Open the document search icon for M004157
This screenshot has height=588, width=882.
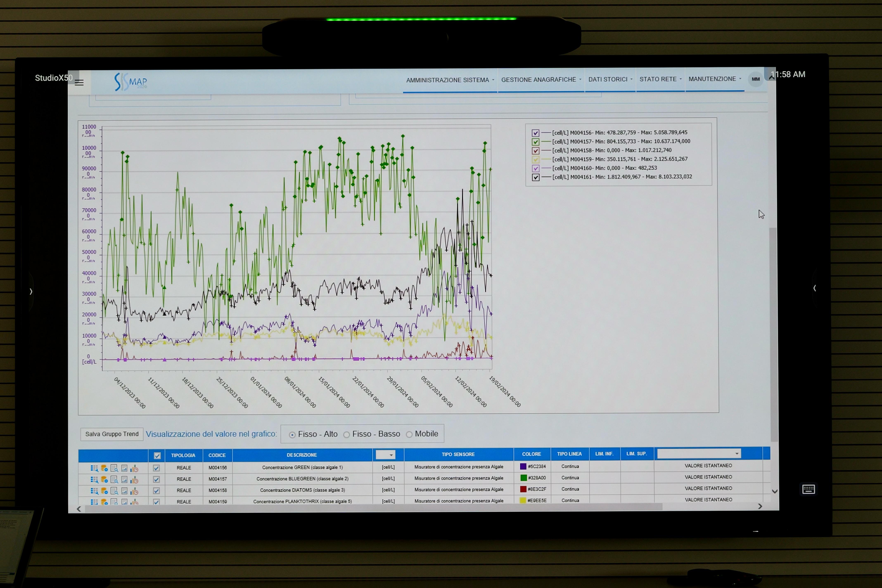pos(114,479)
